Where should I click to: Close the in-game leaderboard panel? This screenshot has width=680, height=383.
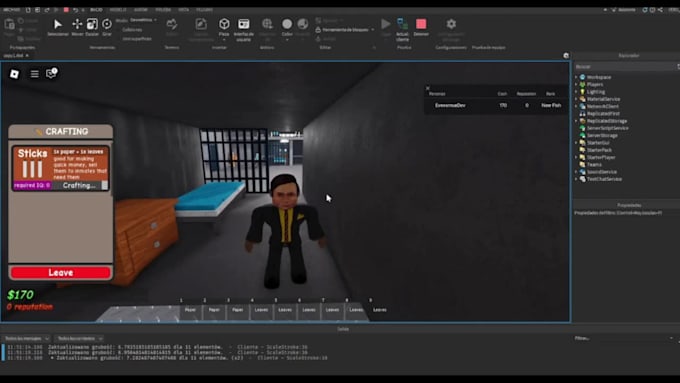point(428,88)
